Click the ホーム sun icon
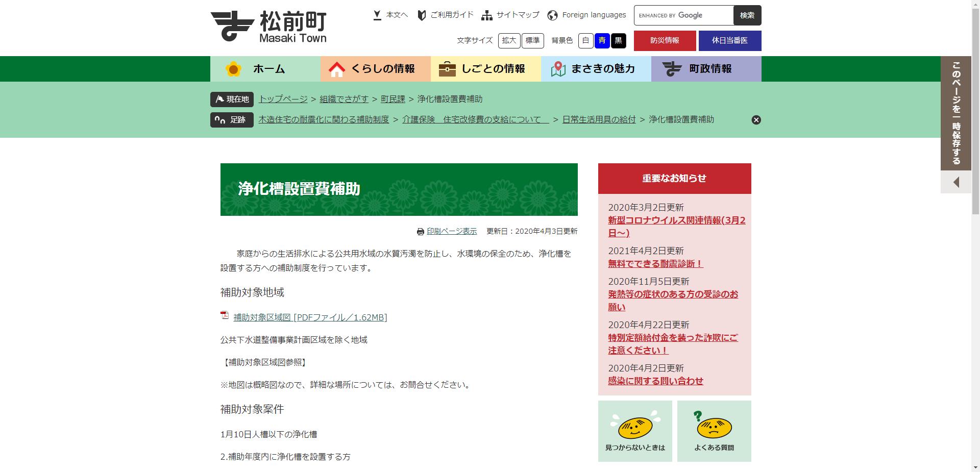The image size is (980, 472). [x=234, y=68]
